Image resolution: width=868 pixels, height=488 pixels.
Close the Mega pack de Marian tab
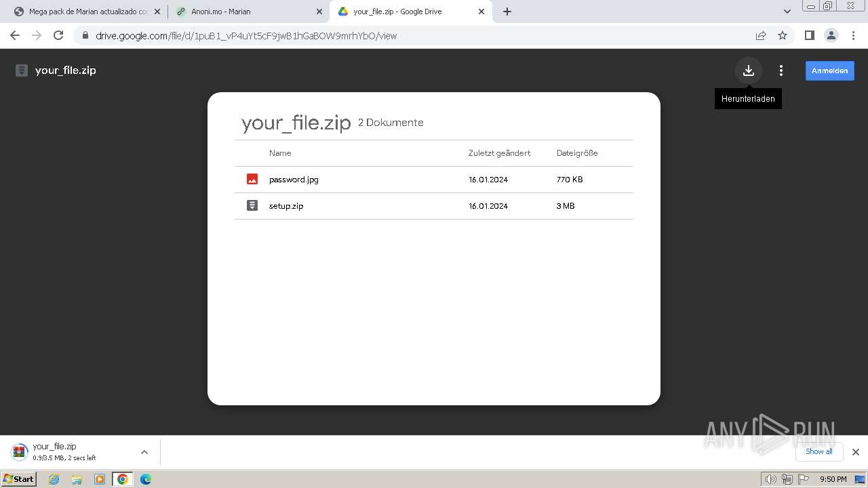pyautogui.click(x=158, y=12)
